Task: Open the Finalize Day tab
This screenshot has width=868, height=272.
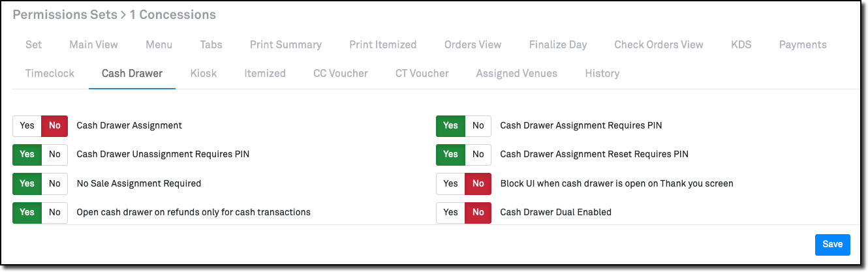Action: 557,45
